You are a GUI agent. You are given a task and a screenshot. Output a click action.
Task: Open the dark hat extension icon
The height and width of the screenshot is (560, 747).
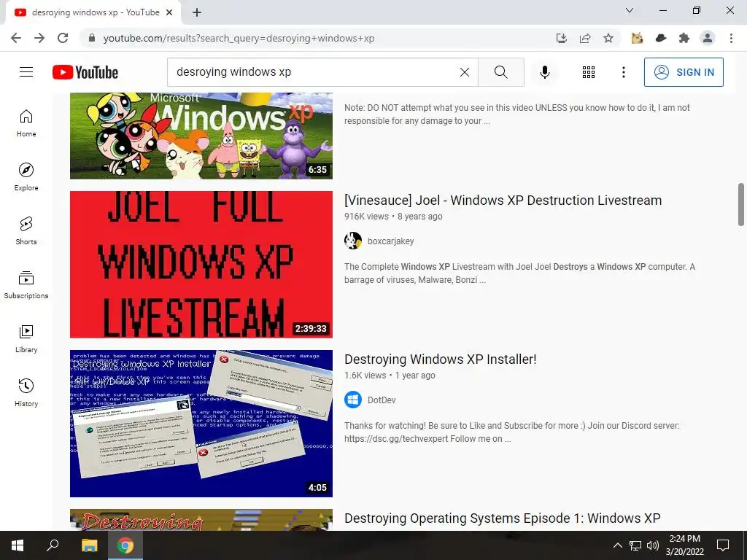click(x=661, y=38)
